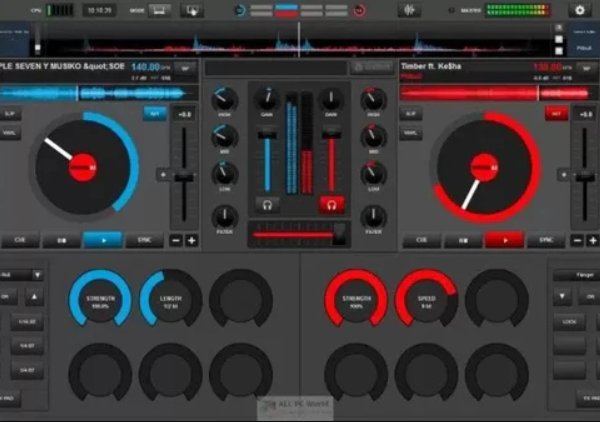Image resolution: width=600 pixels, height=422 pixels.
Task: Click the left deck headphone cue icon
Action: pyautogui.click(x=266, y=205)
